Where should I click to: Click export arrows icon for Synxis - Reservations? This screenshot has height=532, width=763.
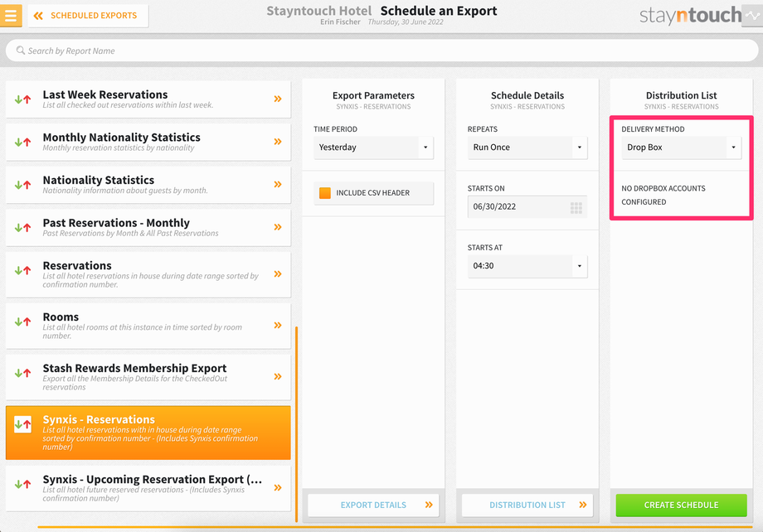tap(23, 424)
